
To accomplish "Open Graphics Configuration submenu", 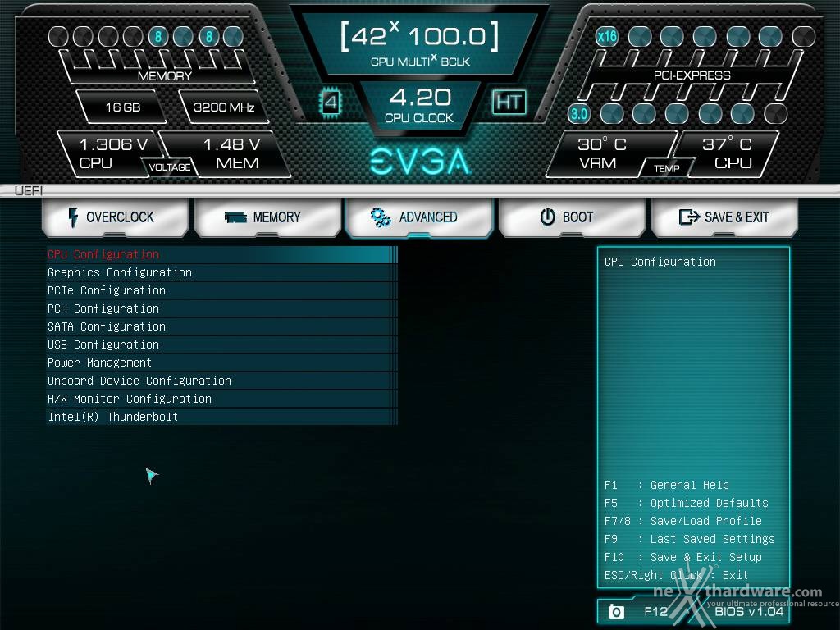I will coord(221,272).
